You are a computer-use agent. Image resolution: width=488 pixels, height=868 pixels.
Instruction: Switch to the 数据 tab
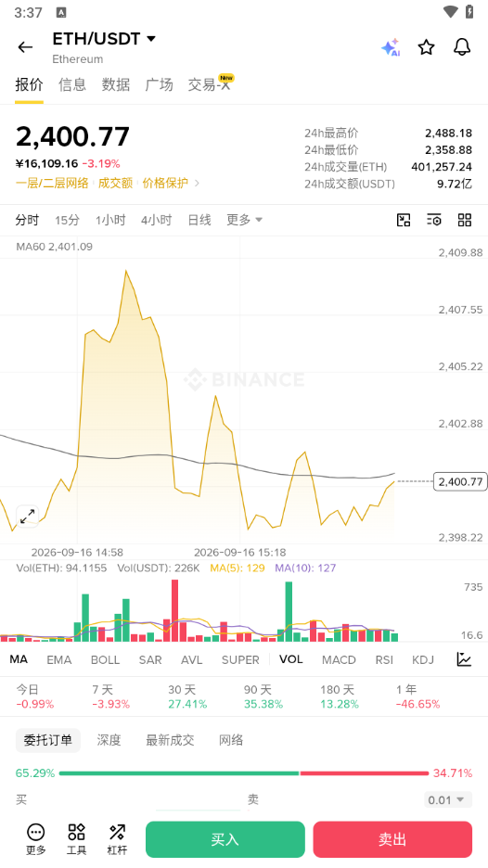[x=116, y=84]
